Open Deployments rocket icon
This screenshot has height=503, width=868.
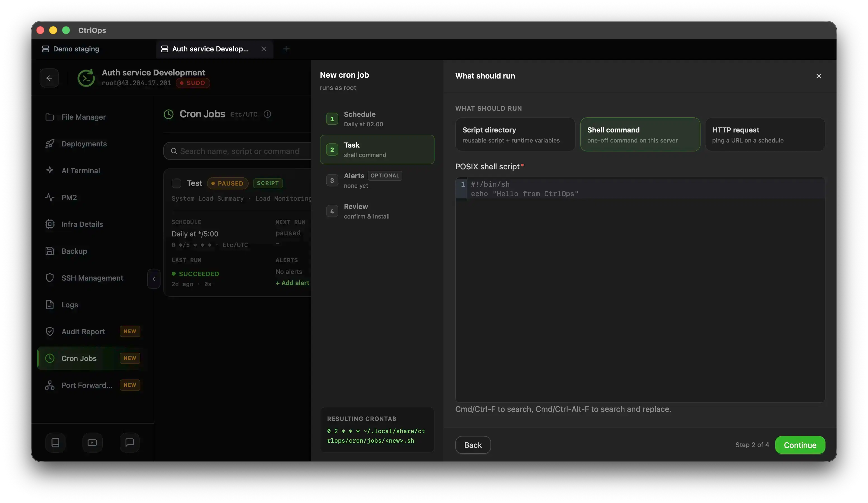pyautogui.click(x=49, y=144)
